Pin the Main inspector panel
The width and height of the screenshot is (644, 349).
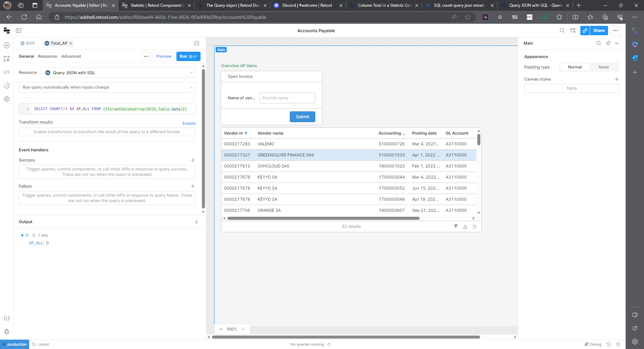pyautogui.click(x=608, y=43)
